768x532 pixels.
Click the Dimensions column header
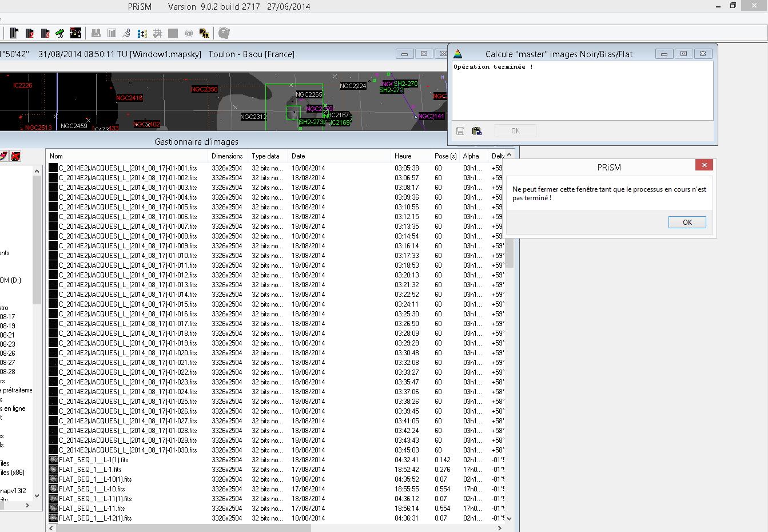coord(226,156)
